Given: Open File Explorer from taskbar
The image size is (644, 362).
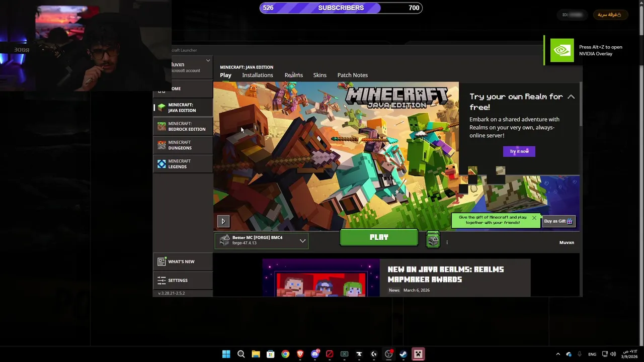Looking at the screenshot, I should (x=256, y=354).
